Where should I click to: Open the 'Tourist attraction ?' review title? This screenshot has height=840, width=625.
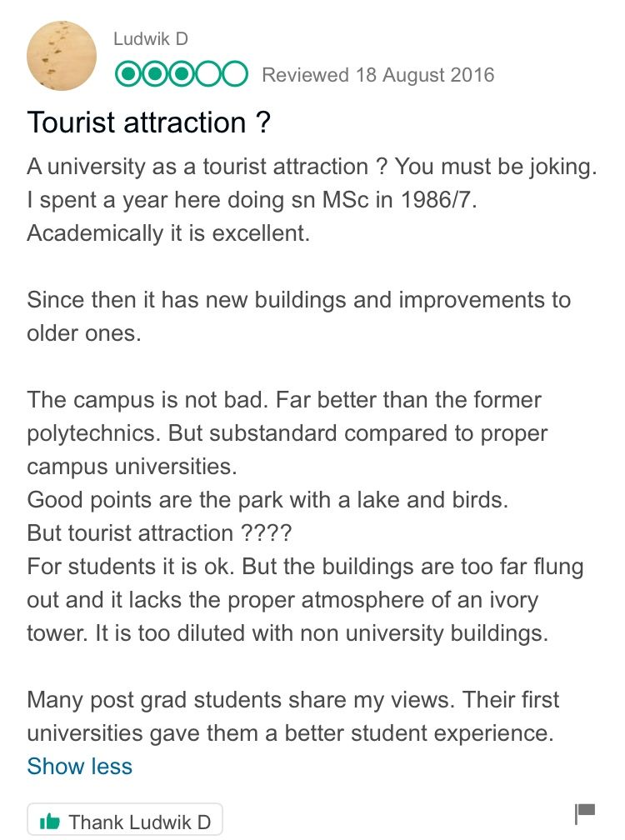tap(149, 122)
